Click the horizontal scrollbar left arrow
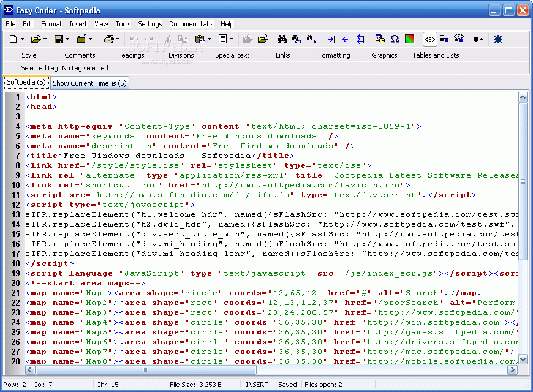This screenshot has width=533, height=392. [30, 369]
